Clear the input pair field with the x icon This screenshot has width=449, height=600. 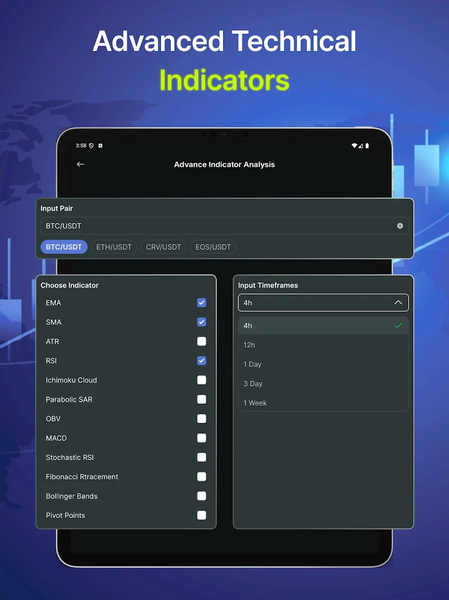(400, 226)
